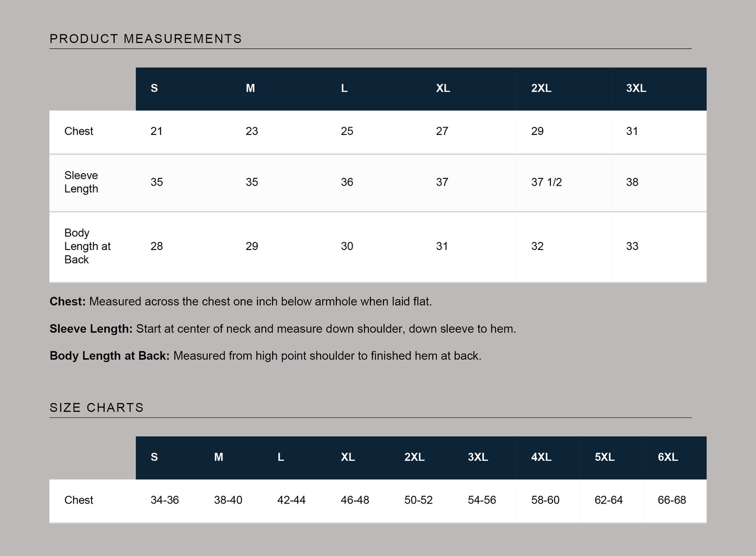Click the 6XL column header
The width and height of the screenshot is (756, 556).
click(x=668, y=457)
